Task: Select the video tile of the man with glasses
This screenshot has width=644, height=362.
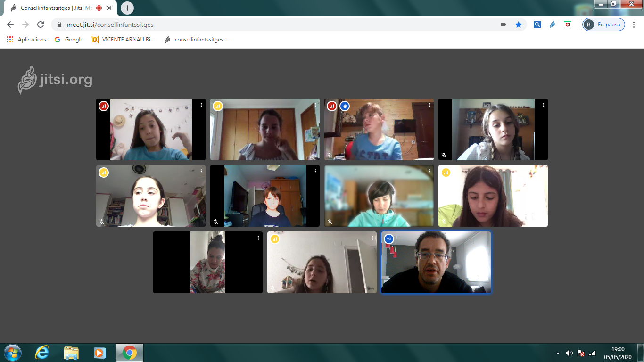Action: click(x=436, y=262)
